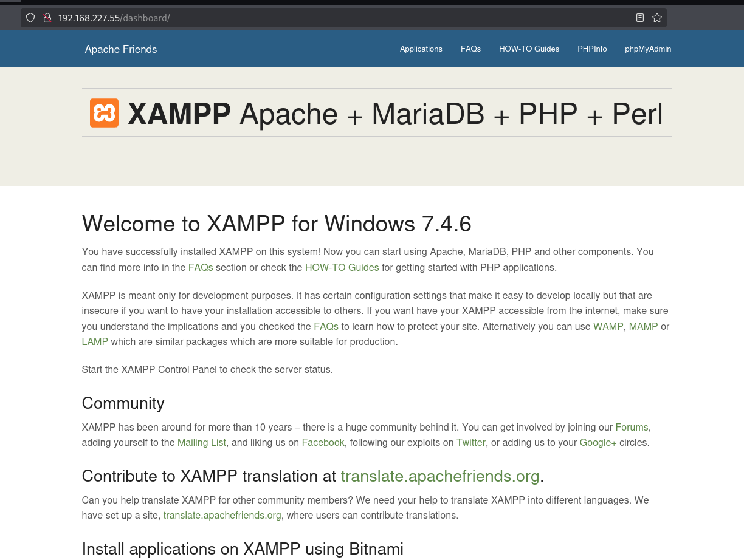Viewport: 744px width, 560px height.
Task: Toggle reader view icon in address bar
Action: (x=640, y=18)
